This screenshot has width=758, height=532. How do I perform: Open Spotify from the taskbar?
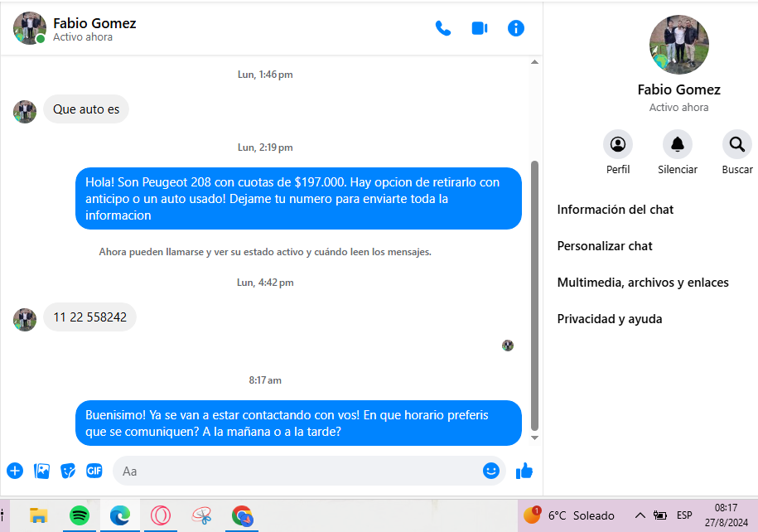point(80,515)
